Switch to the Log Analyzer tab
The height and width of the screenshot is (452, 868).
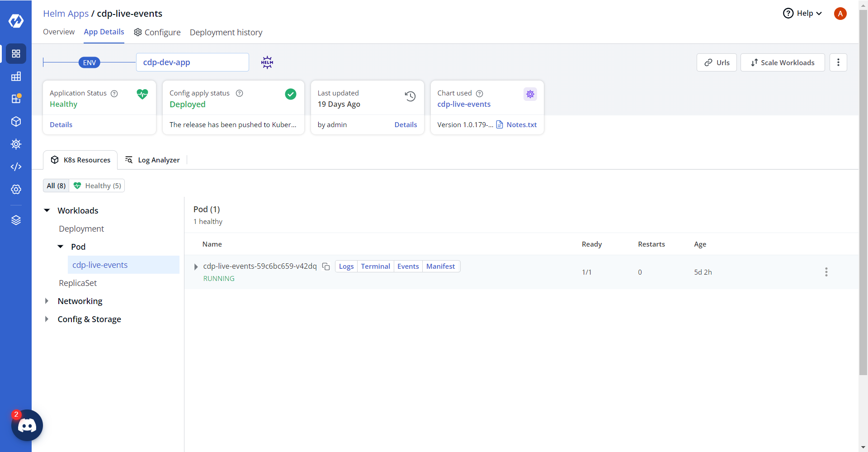pyautogui.click(x=152, y=160)
